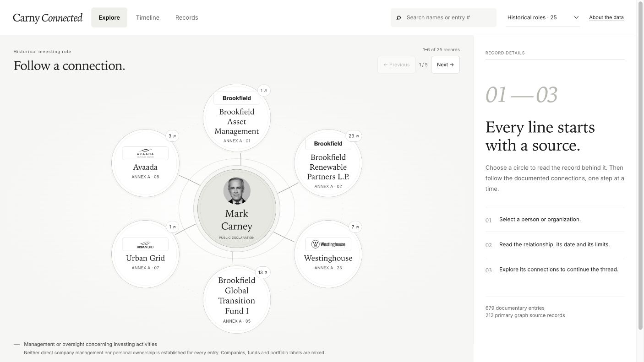The width and height of the screenshot is (644, 362).
Task: Open Urban Grid's 1 connection badge
Action: pos(172,227)
